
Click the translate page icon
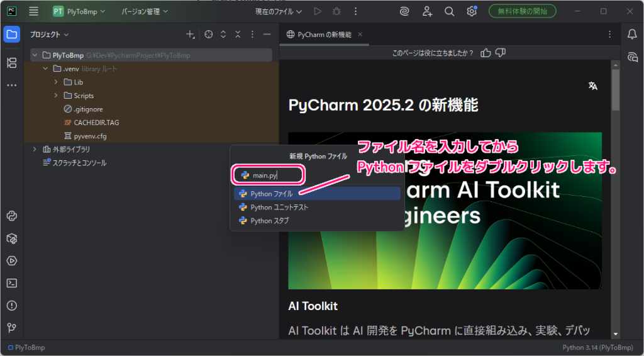pyautogui.click(x=592, y=86)
